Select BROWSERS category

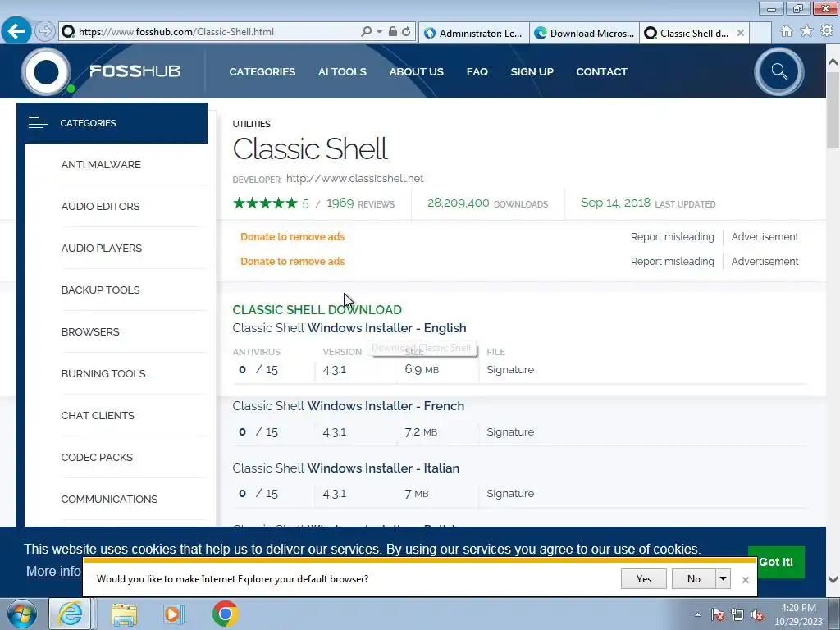tap(90, 331)
